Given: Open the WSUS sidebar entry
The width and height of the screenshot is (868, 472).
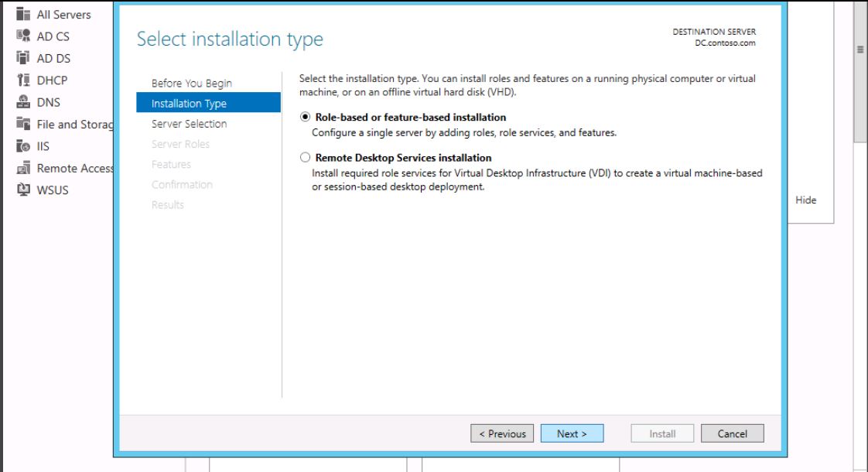Looking at the screenshot, I should point(53,190).
